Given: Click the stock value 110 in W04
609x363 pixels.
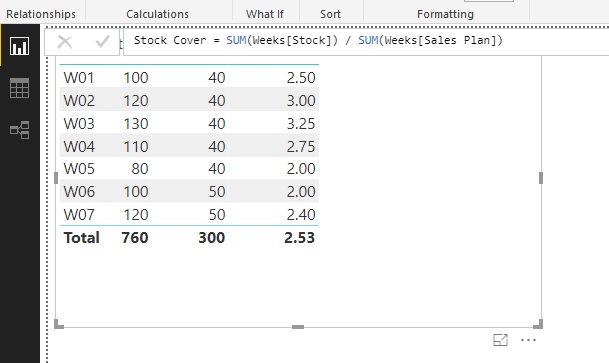Looking at the screenshot, I should click(x=136, y=146).
